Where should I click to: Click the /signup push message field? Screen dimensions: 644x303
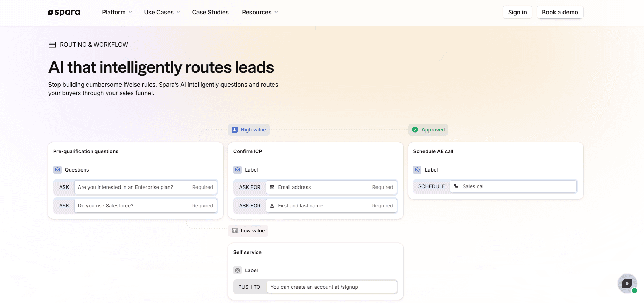click(332, 287)
